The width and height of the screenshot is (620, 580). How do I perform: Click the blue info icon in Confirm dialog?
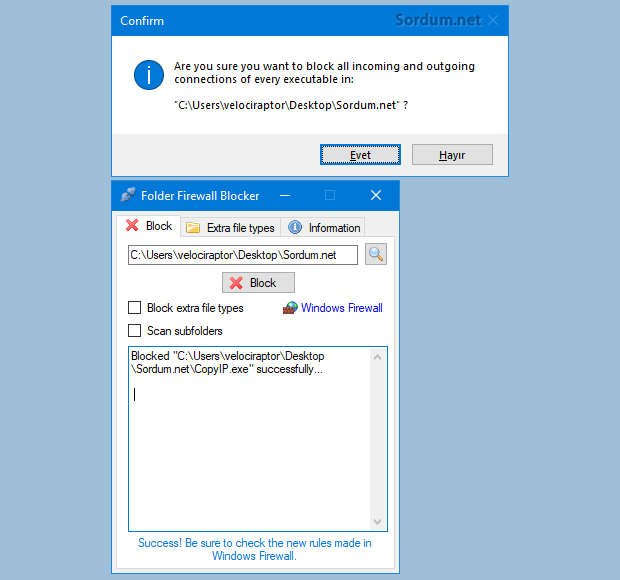point(149,75)
